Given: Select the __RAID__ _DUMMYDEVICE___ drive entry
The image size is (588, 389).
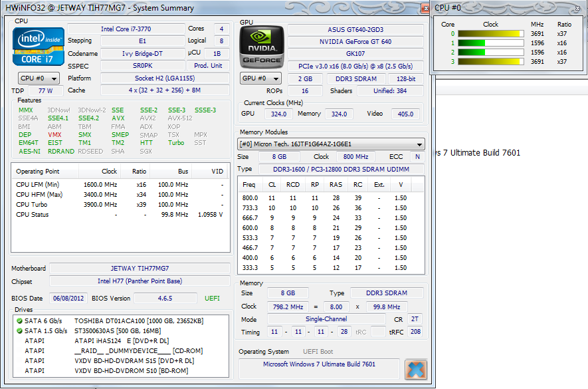Looking at the screenshot, I should point(138,351).
